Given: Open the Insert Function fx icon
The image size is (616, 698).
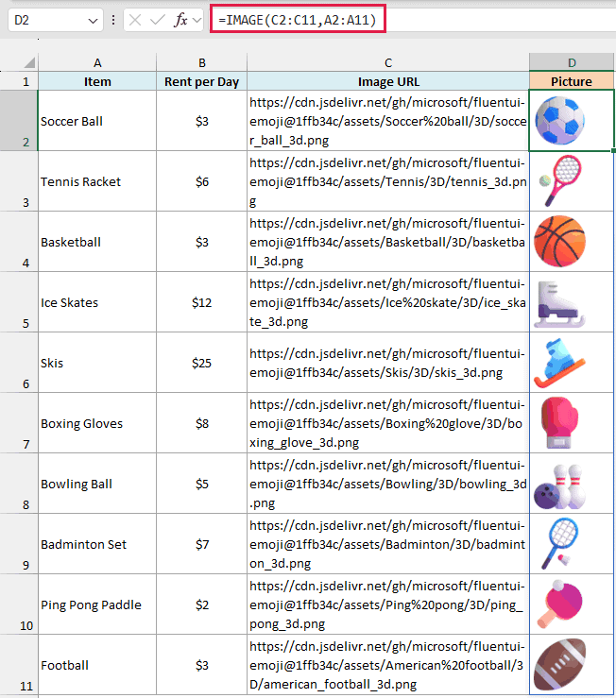Looking at the screenshot, I should [x=180, y=20].
